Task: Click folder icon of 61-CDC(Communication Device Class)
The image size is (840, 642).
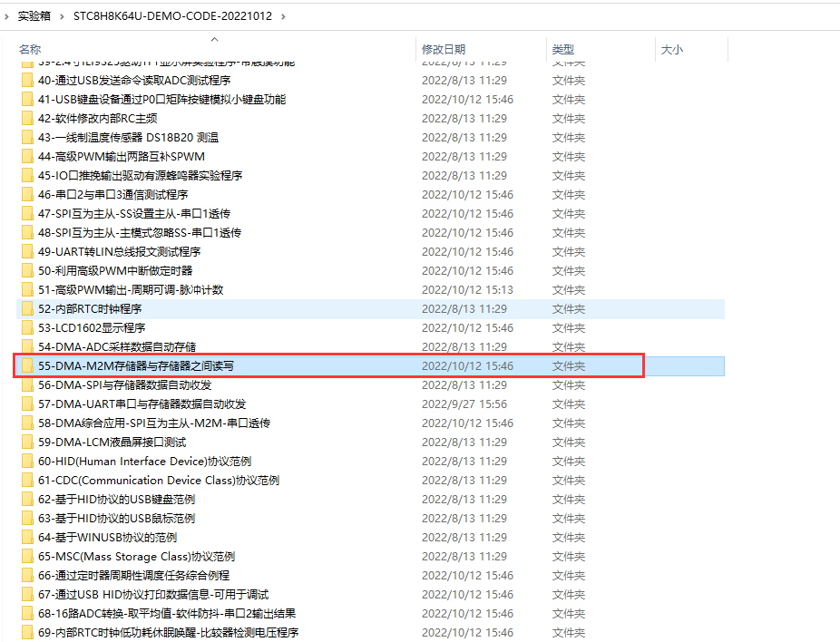Action: (x=27, y=481)
